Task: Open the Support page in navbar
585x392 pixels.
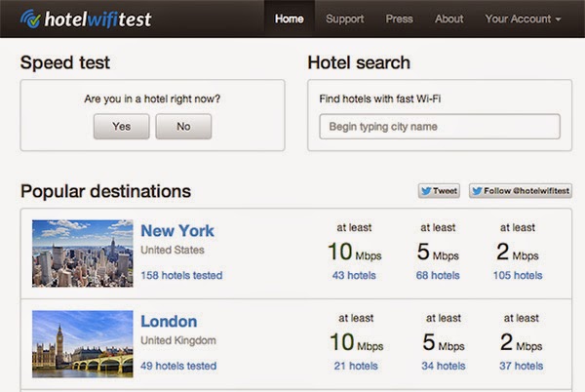Action: pyautogui.click(x=345, y=19)
